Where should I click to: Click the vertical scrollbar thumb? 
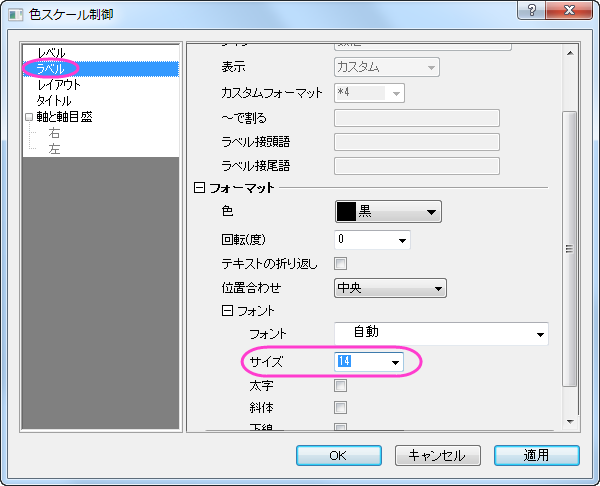pos(570,249)
